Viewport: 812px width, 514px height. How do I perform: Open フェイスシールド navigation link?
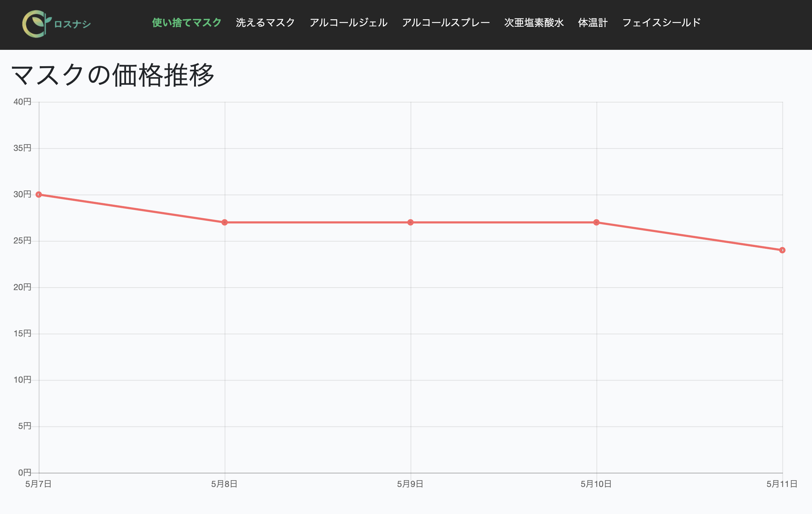tap(661, 23)
